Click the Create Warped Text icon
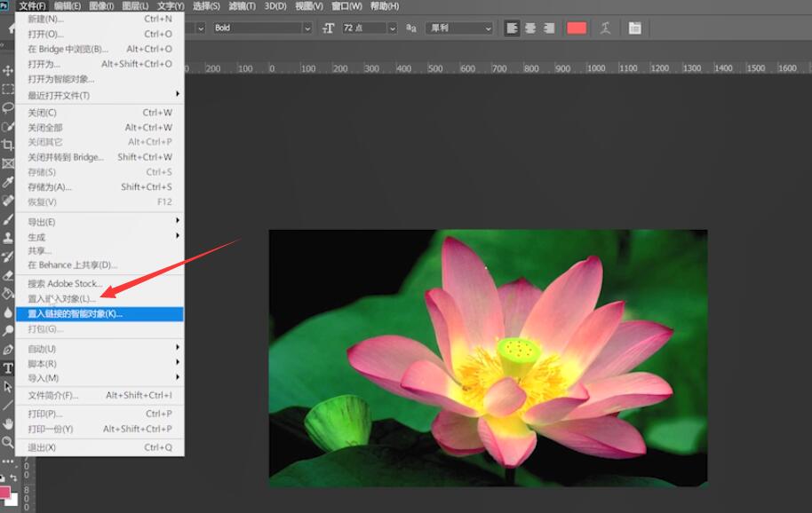Screen dimensions: 812x513 [x=605, y=28]
